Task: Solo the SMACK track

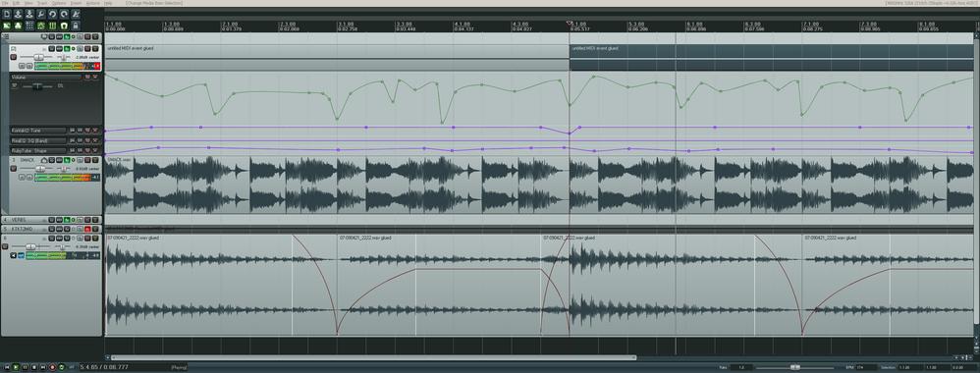Action: pos(95,160)
